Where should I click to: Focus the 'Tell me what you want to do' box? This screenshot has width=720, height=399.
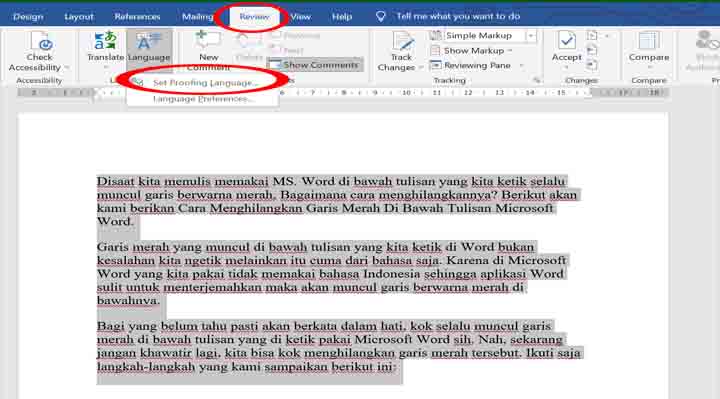458,17
